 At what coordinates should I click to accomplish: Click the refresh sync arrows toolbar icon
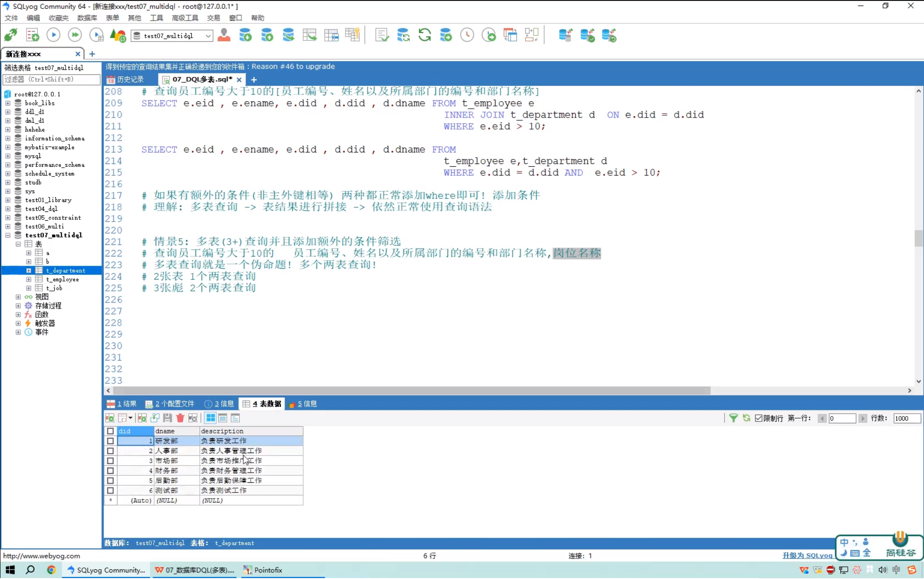click(424, 35)
